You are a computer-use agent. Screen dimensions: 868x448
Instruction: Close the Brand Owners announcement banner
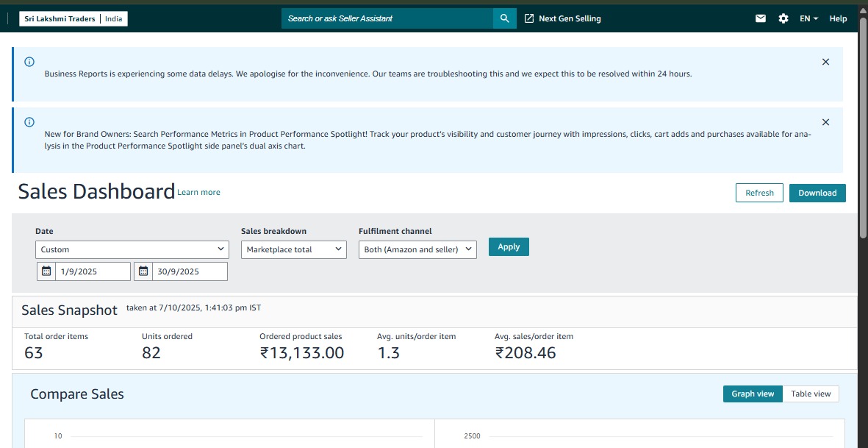tap(825, 122)
